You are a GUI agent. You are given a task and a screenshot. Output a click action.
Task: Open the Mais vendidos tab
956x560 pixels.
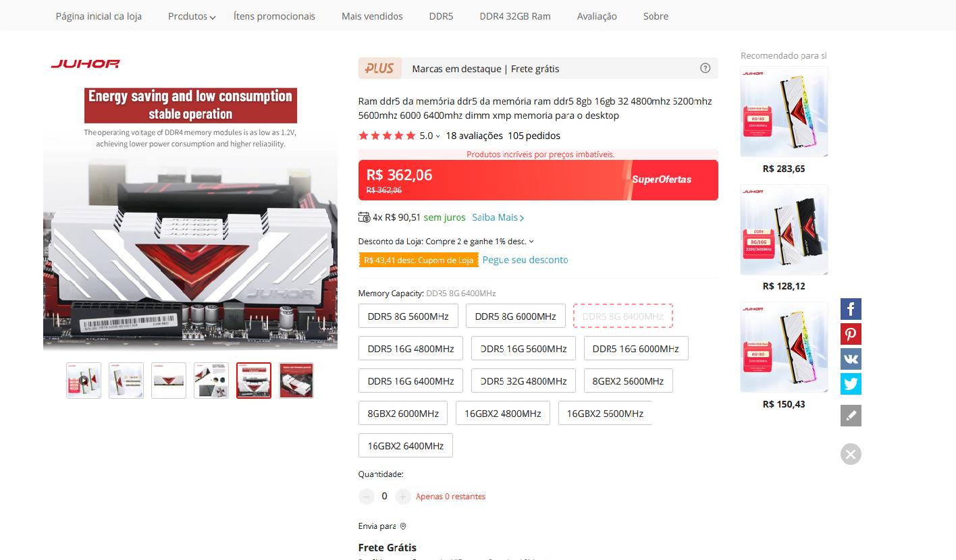coord(372,16)
